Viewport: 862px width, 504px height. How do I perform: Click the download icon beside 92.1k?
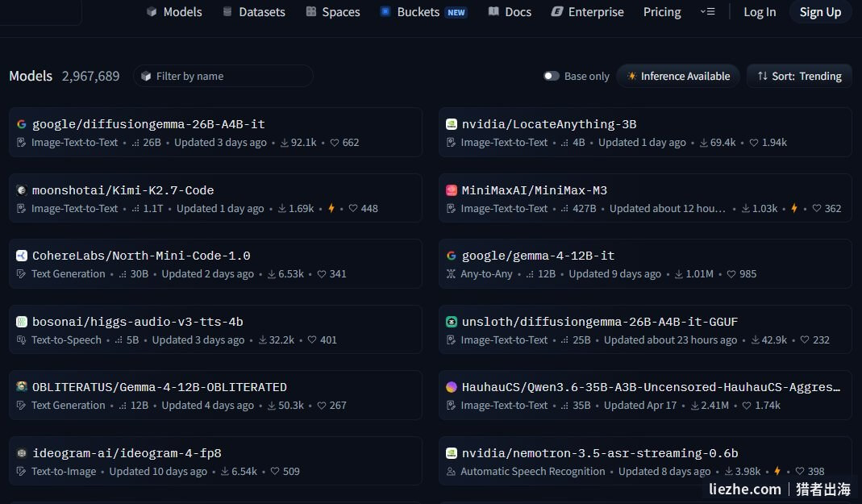284,143
